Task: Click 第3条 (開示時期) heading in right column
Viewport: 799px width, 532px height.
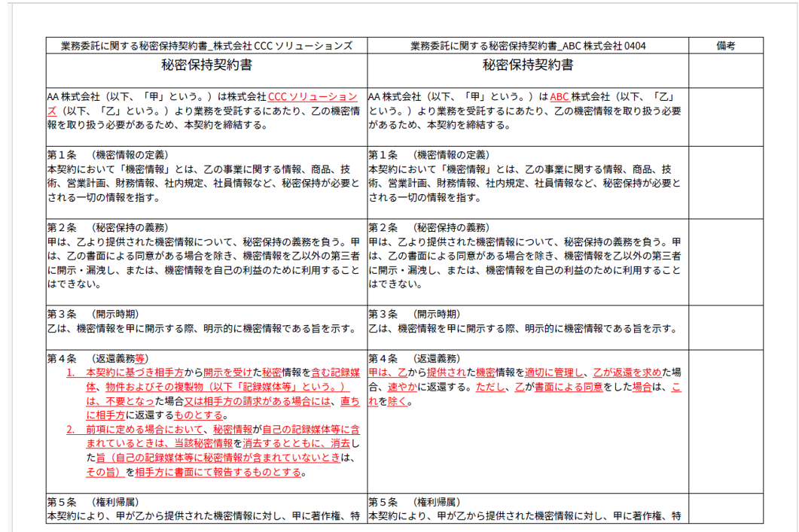Action: 414,315
